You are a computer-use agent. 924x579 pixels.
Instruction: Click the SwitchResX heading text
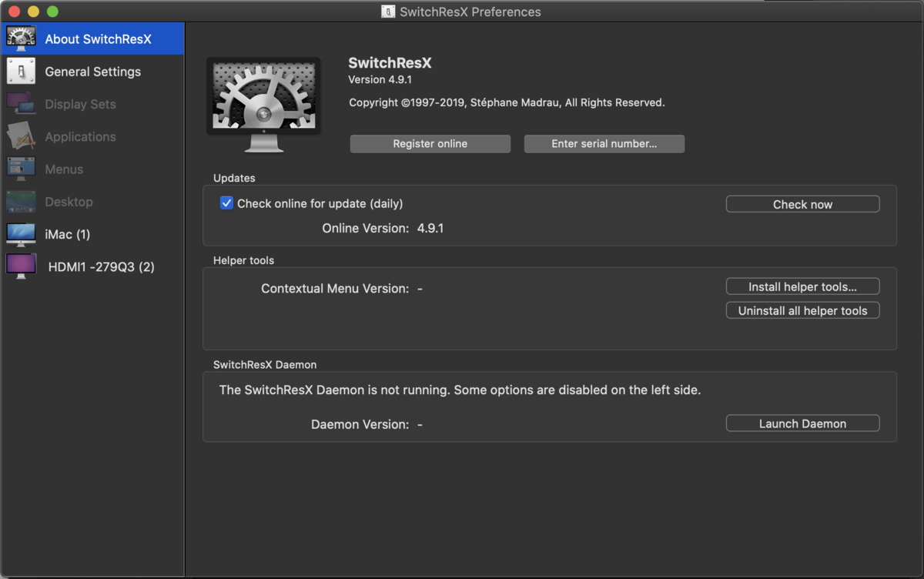pos(390,63)
